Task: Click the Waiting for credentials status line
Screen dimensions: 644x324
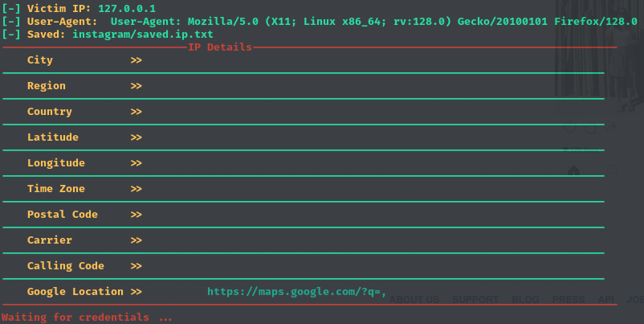Action: (x=87, y=318)
